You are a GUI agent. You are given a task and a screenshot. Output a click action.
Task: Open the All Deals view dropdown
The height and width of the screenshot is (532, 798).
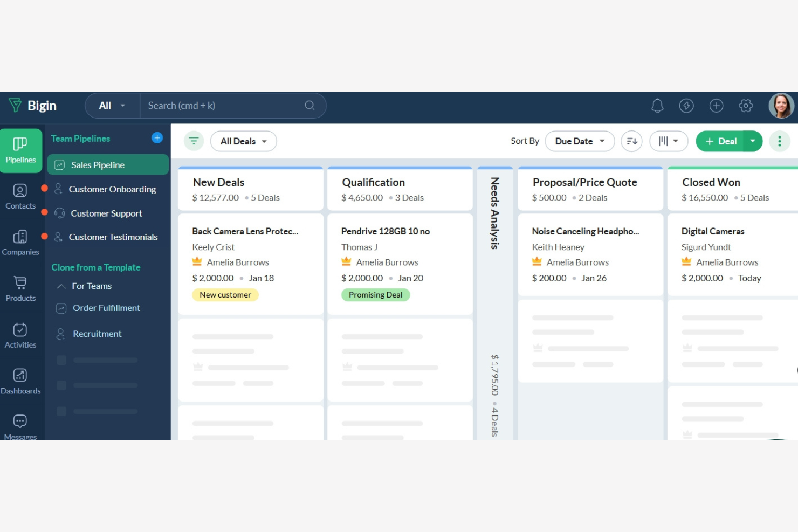[x=244, y=141]
